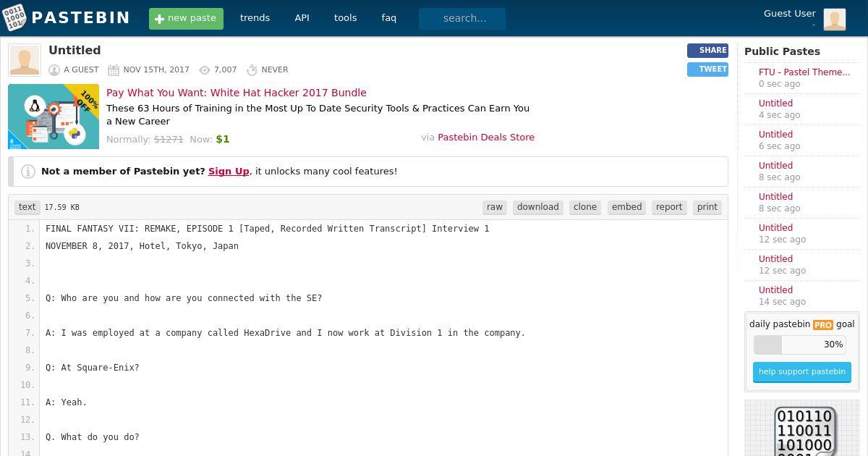
Task: Print the paste
Action: point(707,207)
